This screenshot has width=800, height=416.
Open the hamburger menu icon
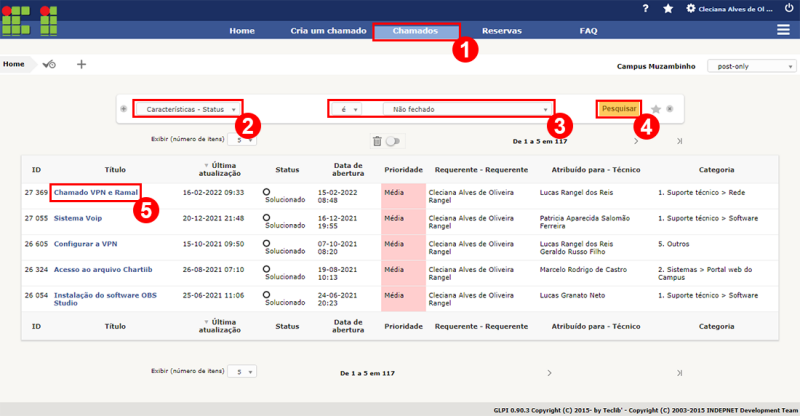pos(783,30)
